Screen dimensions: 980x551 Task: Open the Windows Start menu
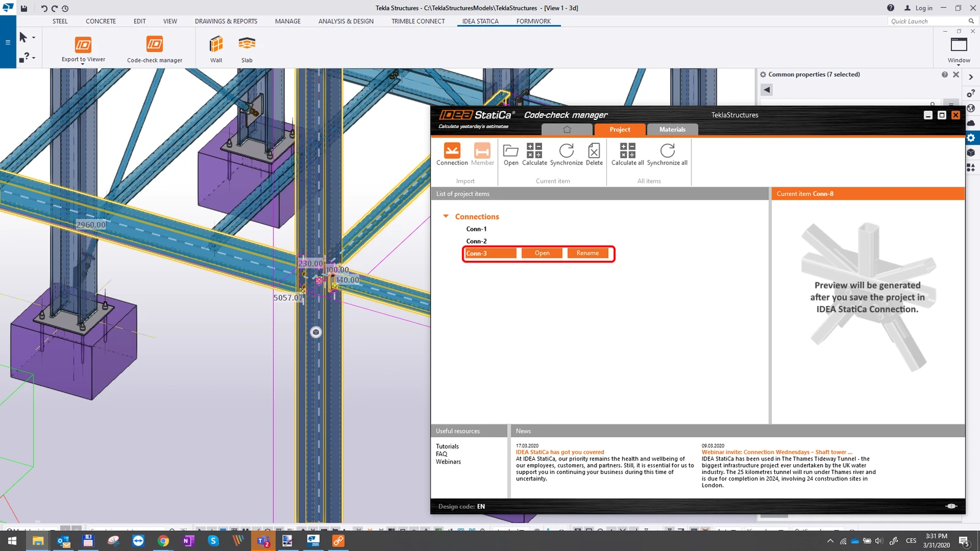(12, 541)
